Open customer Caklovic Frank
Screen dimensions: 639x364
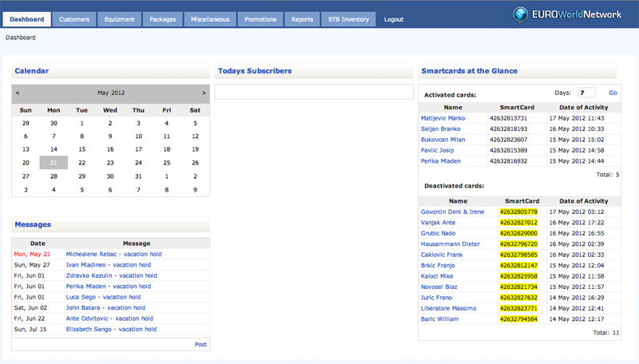[x=442, y=255]
